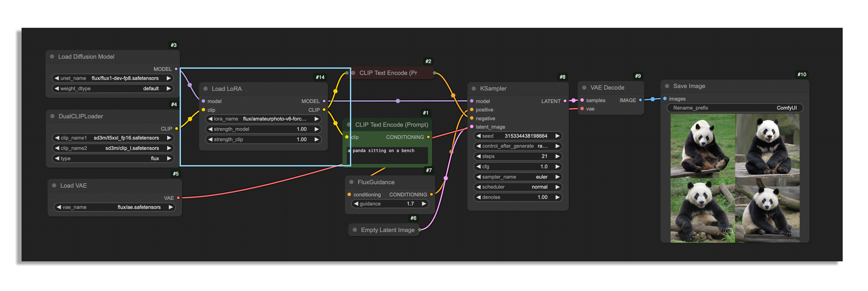
Task: Click the KSampler LATENT output port
Action: tap(565, 101)
